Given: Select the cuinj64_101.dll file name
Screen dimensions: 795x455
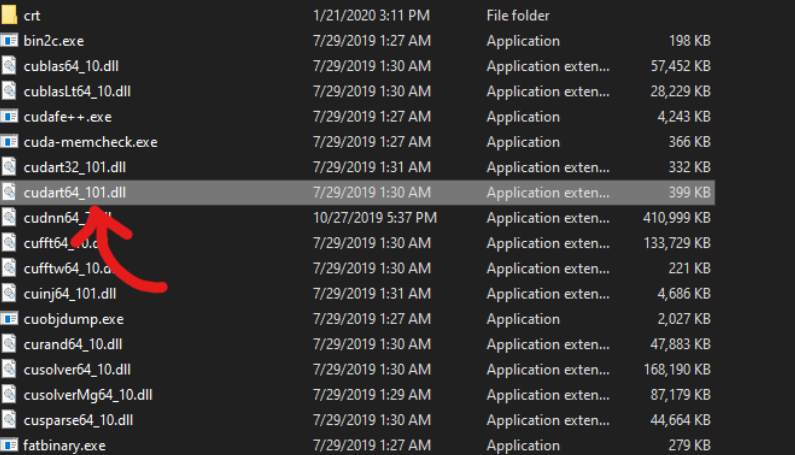Looking at the screenshot, I should [70, 294].
